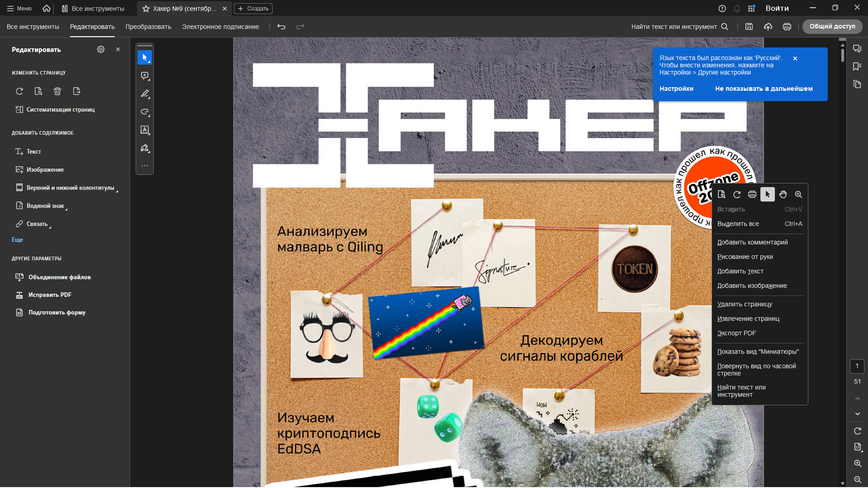The image size is (868, 488).
Task: Expand Еще to show more content options
Action: coord(17,240)
